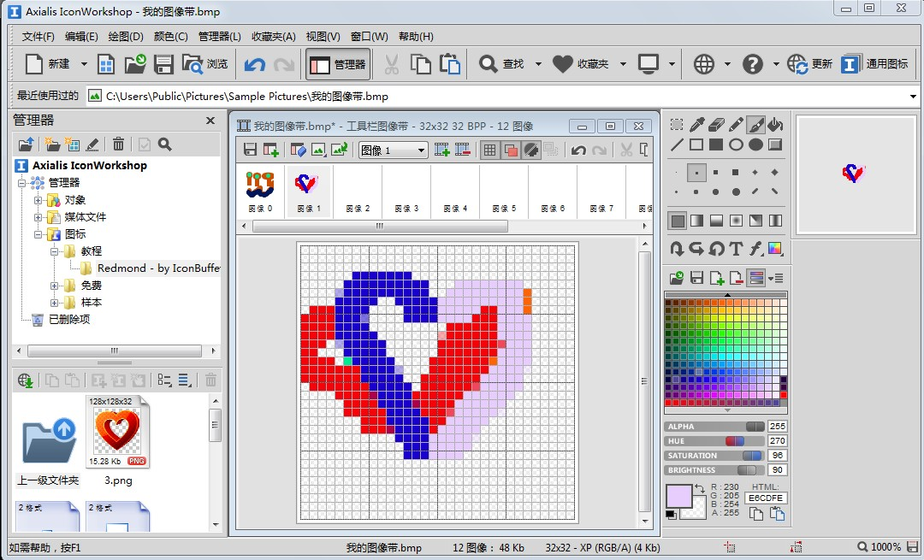Select the eraser tool
The height and width of the screenshot is (560, 924).
[716, 125]
